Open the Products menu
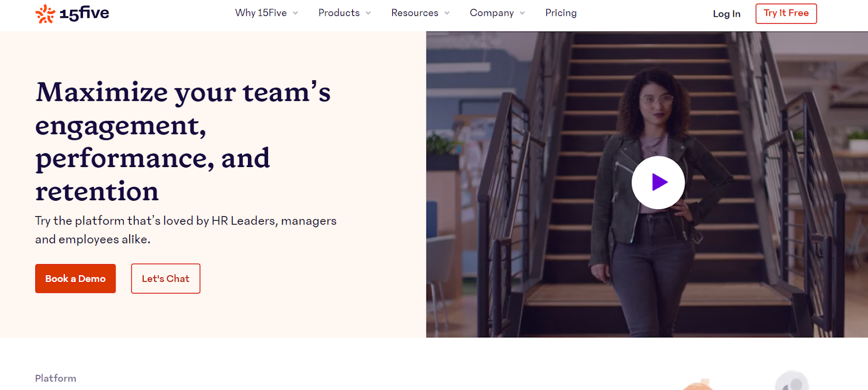 tap(339, 13)
